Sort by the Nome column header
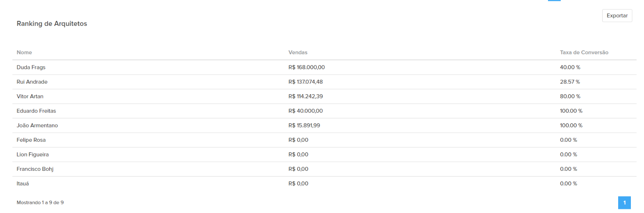This screenshot has width=644, height=213. [24, 52]
